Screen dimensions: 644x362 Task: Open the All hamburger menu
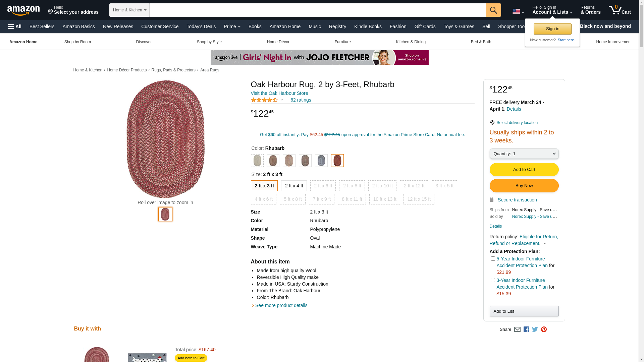[15, 26]
